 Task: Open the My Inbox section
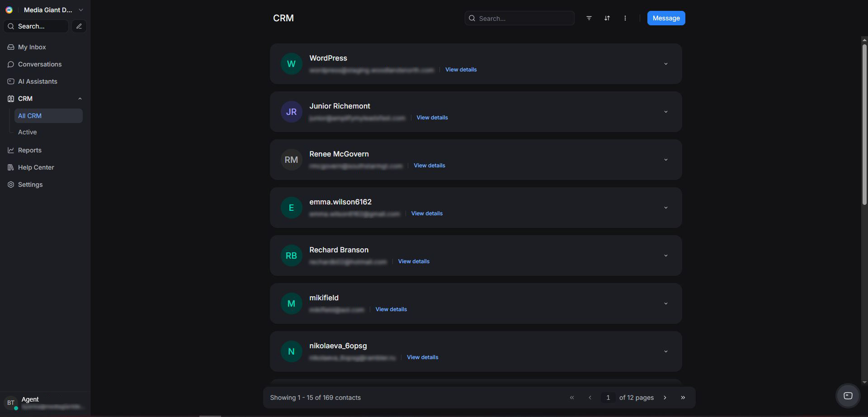32,47
